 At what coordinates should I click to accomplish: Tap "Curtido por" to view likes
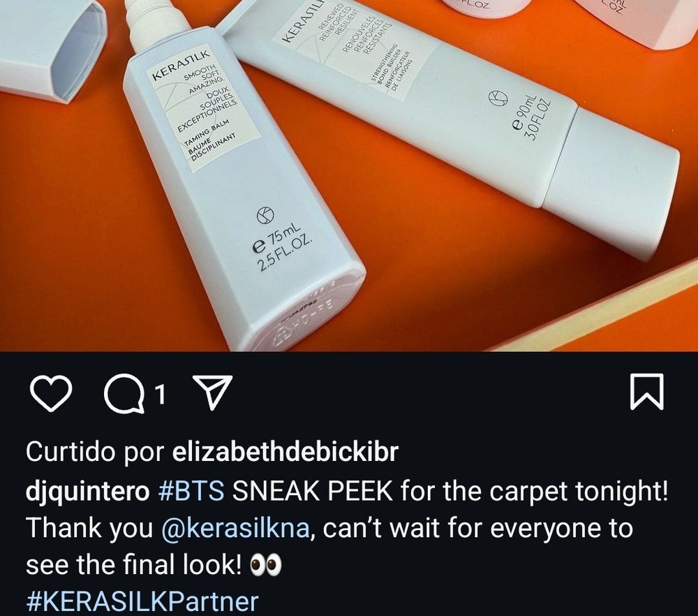tap(95, 453)
